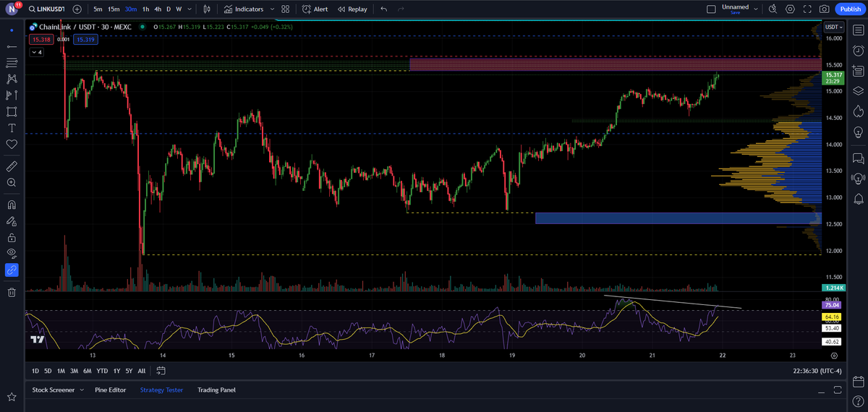
Task: Take a chart snapshot with camera icon
Action: [825, 9]
